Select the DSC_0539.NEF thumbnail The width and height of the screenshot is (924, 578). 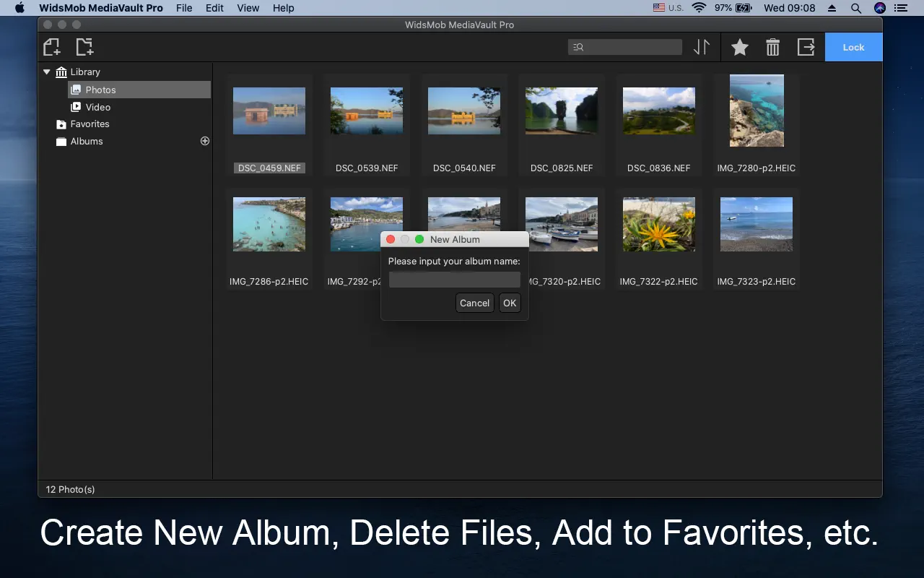(367, 111)
